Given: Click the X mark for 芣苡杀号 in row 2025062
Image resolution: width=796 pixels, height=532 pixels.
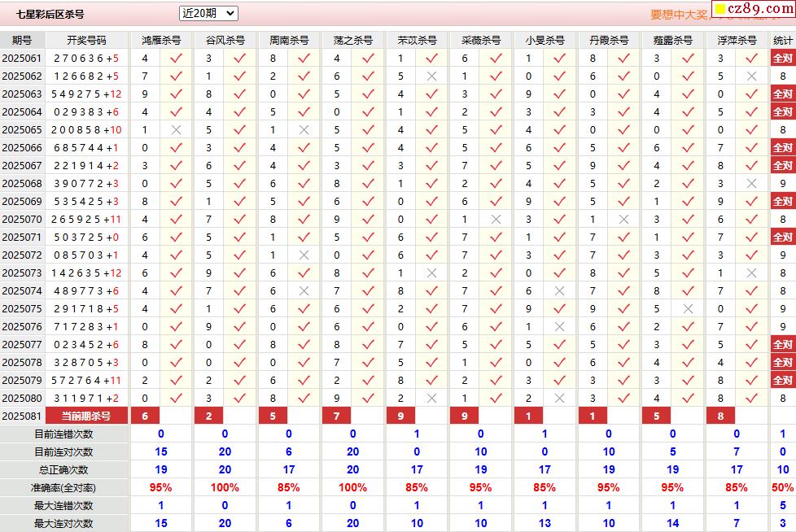Looking at the screenshot, I should pos(432,76).
